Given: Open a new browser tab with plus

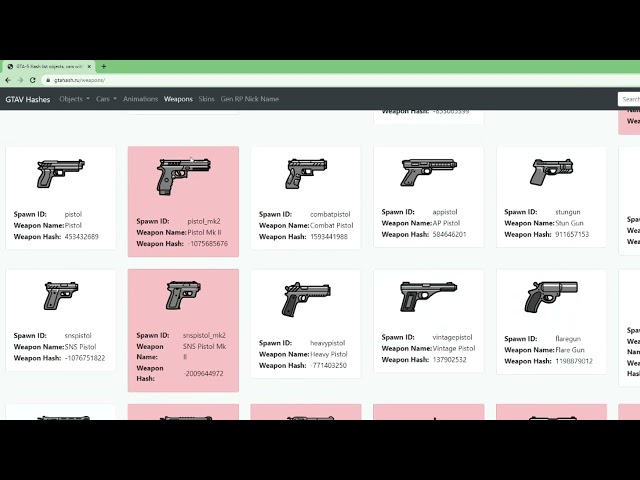Looking at the screenshot, I should pos(104,66).
